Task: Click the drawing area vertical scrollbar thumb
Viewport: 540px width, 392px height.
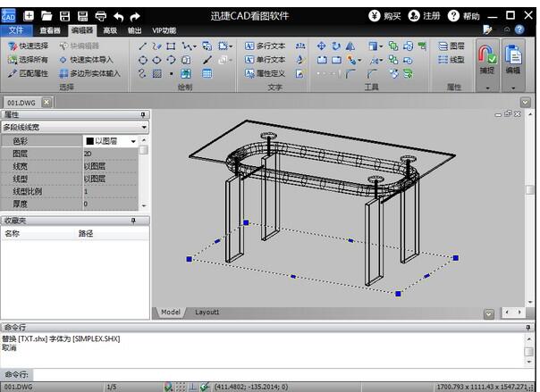Action: tap(530, 190)
